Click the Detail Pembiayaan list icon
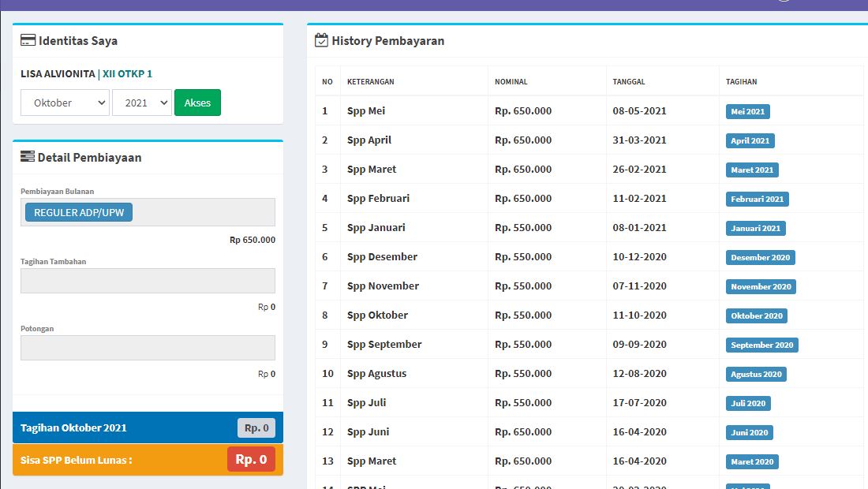 [x=28, y=155]
